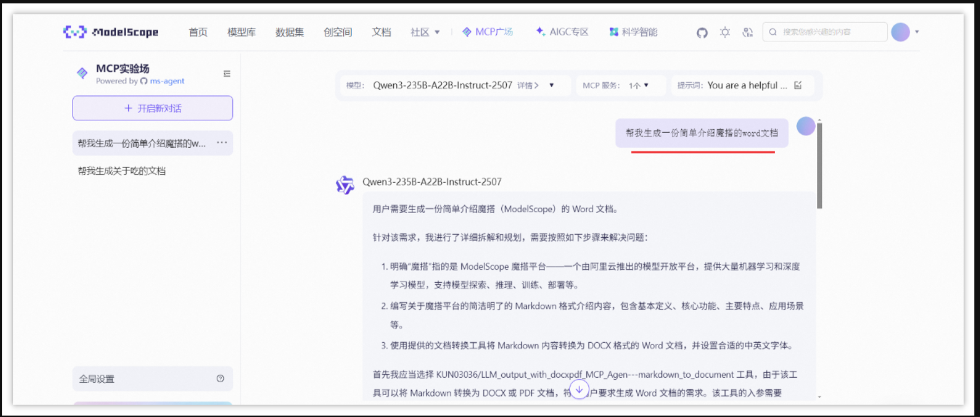Viewport: 980px width, 417px height.
Task: Open the GitHub icon link
Action: (702, 33)
